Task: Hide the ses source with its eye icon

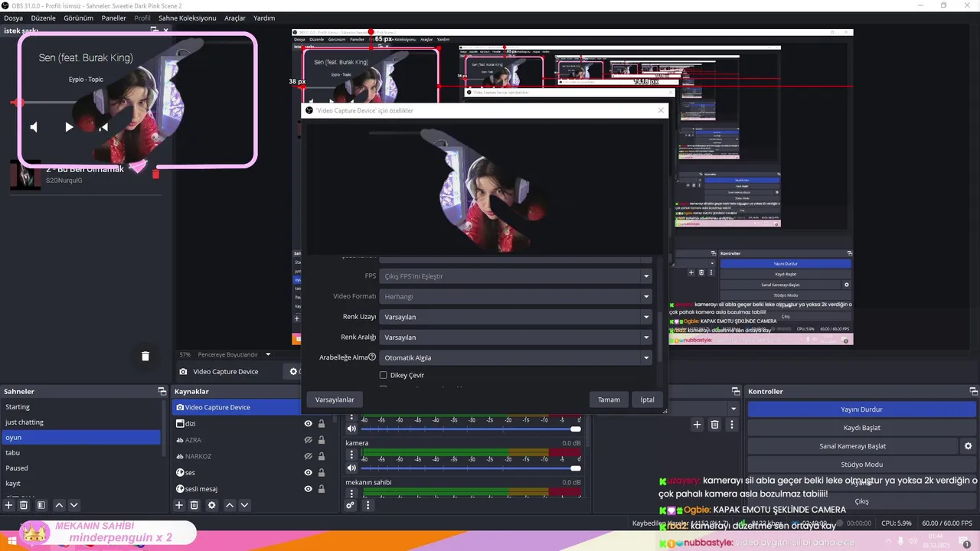Action: 309,473
